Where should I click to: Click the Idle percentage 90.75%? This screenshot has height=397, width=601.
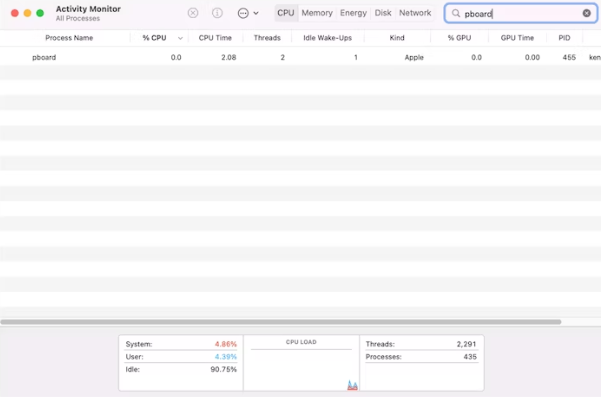(x=223, y=369)
